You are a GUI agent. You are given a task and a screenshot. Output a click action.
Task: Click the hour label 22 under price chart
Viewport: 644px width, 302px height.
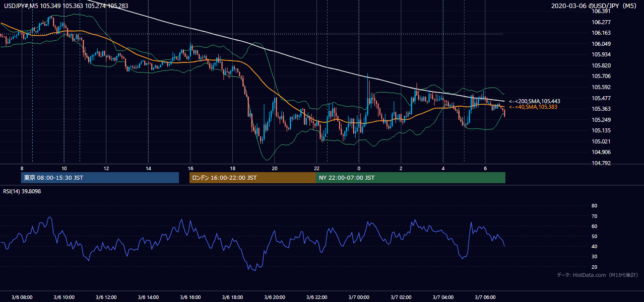pyautogui.click(x=316, y=168)
